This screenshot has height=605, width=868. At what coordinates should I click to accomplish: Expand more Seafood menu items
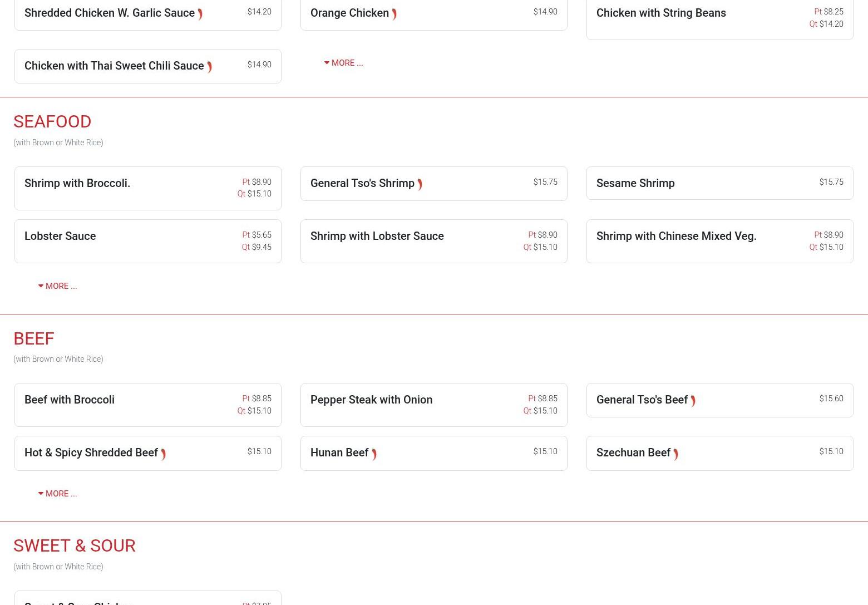[57, 286]
